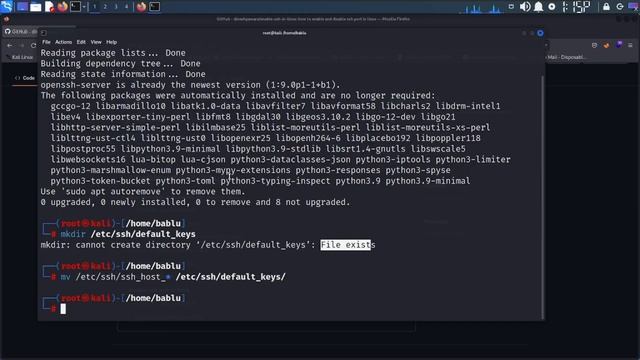Lock the screen with padlock icon
640x360 pixels.
coord(606,7)
